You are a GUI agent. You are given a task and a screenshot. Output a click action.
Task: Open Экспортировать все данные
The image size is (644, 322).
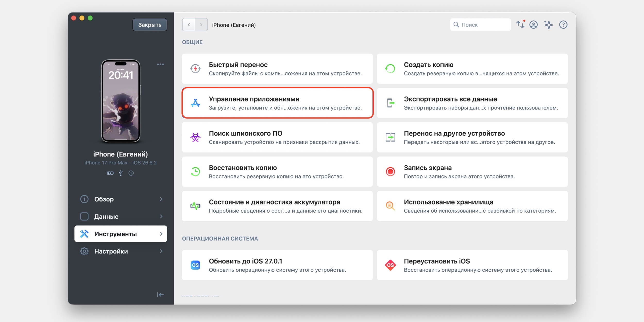(x=472, y=103)
